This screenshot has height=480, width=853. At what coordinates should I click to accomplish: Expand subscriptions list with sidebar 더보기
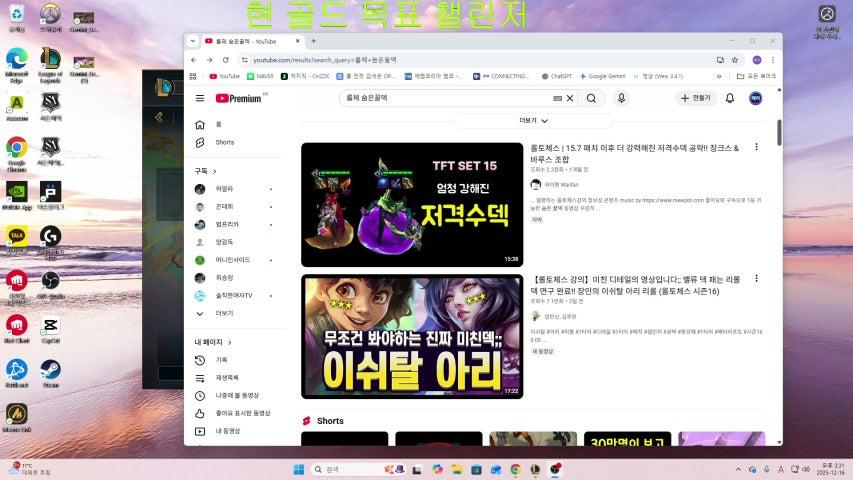(224, 313)
